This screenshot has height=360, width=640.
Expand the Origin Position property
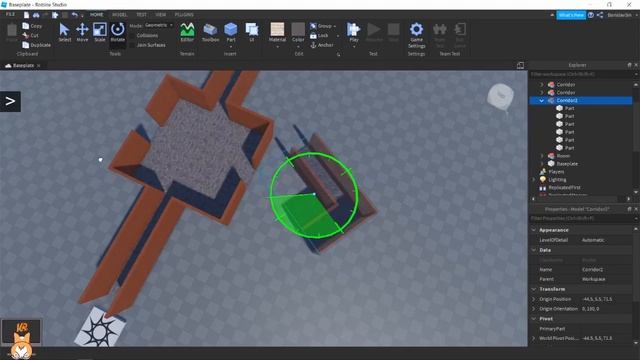534,299
